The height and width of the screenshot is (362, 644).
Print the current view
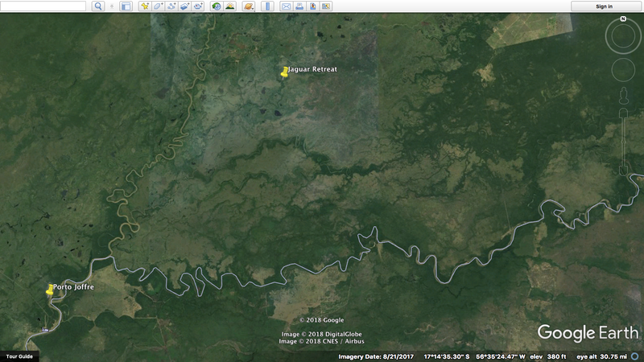(299, 6)
